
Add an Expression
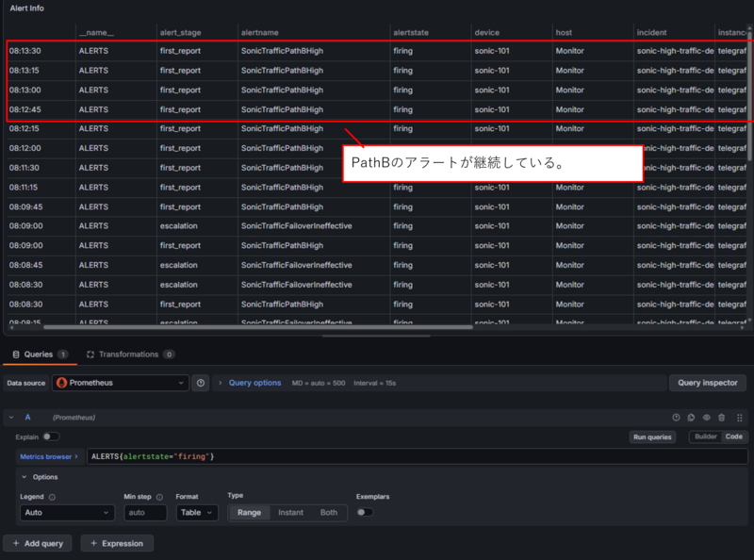117,543
